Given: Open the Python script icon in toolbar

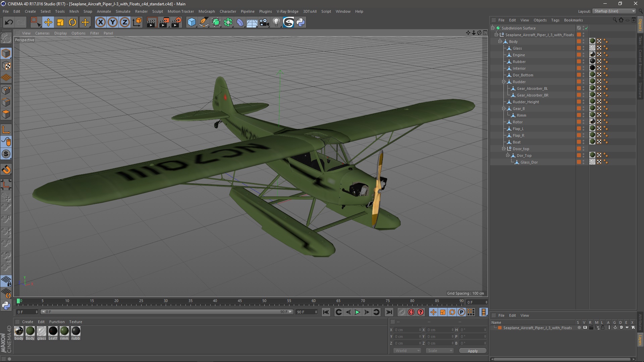Looking at the screenshot, I should click(x=301, y=22).
